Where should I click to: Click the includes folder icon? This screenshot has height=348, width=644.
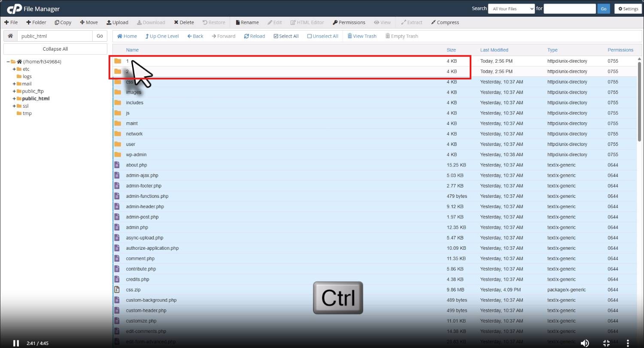(x=118, y=103)
